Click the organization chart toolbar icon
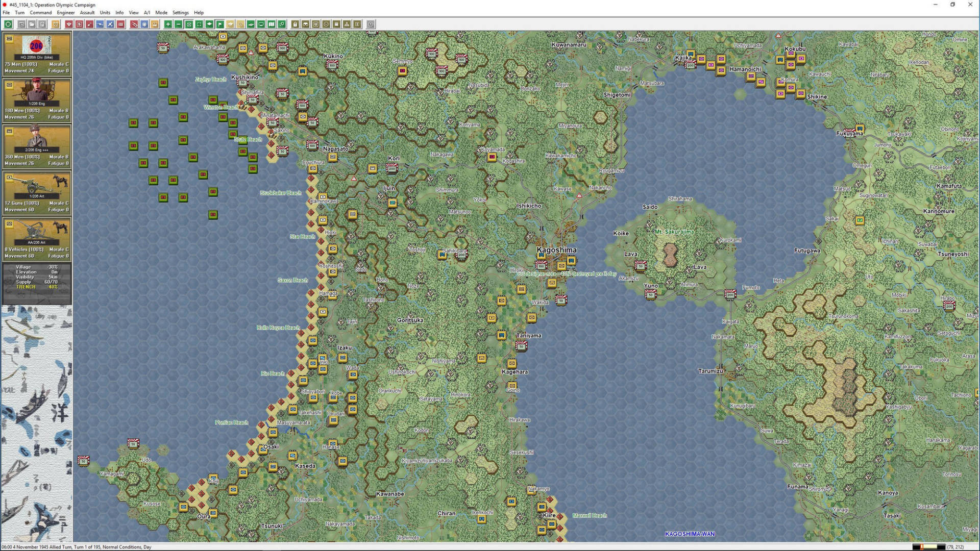 [347, 24]
